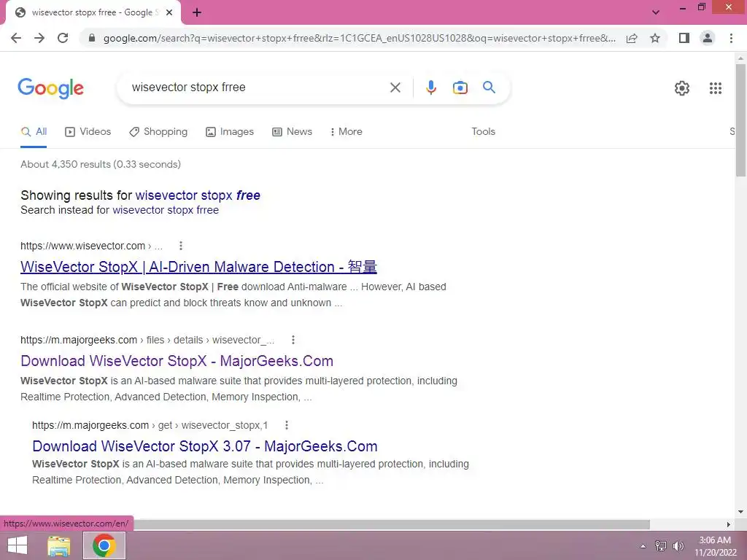Click the scroll-right arrow of horizontal scrollbar

[728, 524]
